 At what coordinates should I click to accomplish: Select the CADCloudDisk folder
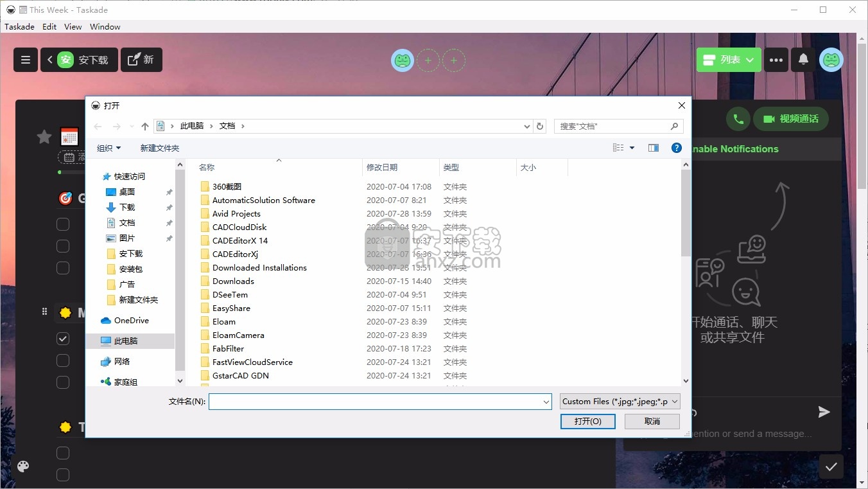pos(239,227)
